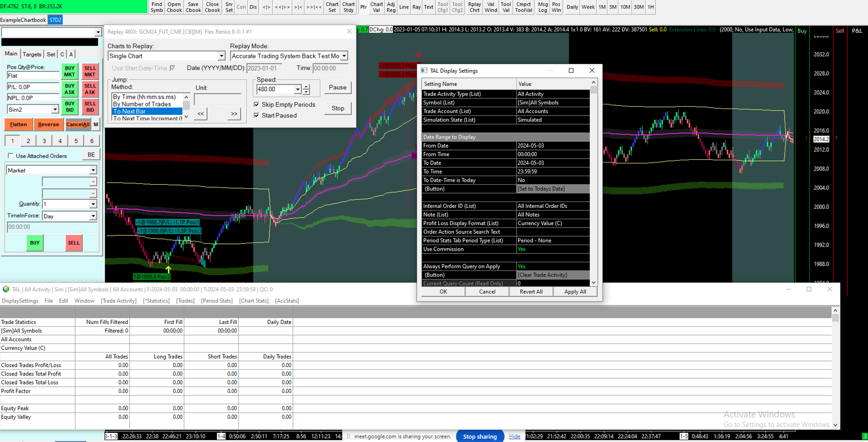Image resolution: width=868 pixels, height=442 pixels.
Task: Switch chart to 5M timeframe
Action: [613, 7]
